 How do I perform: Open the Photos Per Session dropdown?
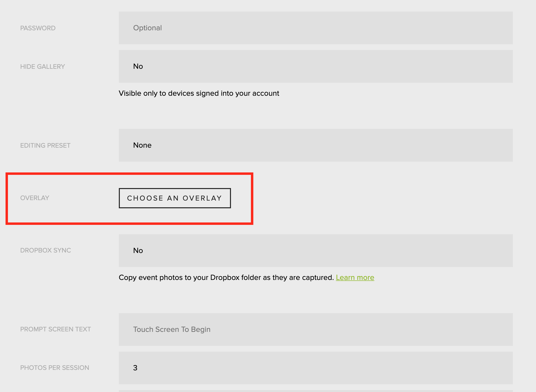[x=316, y=368]
